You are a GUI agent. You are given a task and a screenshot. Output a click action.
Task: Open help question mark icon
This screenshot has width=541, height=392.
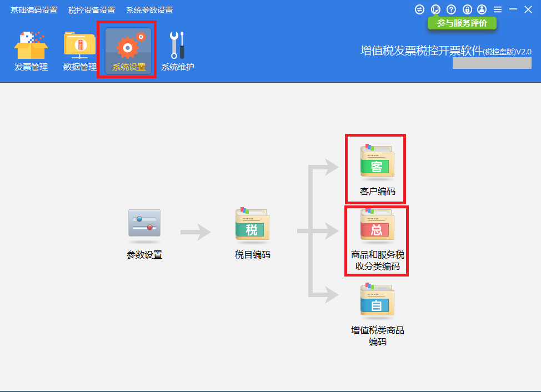(x=451, y=9)
